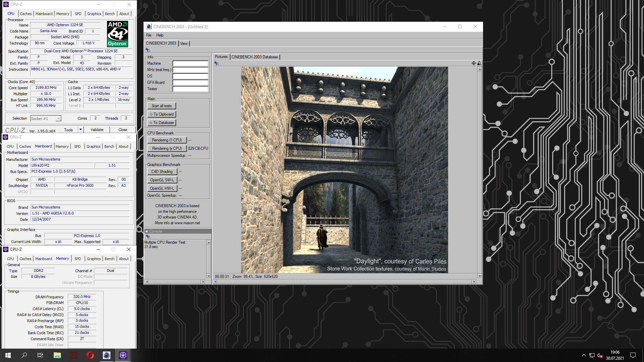Open the Tools dropdown arrow in CPU-Z
The image size is (644, 362).
click(80, 130)
